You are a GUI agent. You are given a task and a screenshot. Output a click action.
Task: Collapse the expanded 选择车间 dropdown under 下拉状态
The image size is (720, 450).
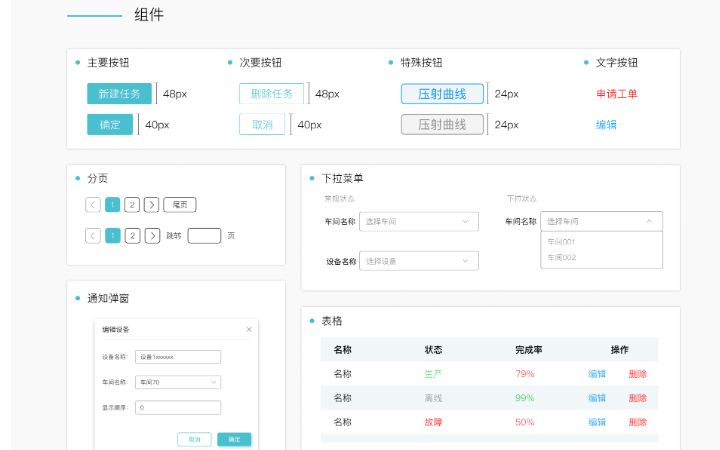pos(602,221)
